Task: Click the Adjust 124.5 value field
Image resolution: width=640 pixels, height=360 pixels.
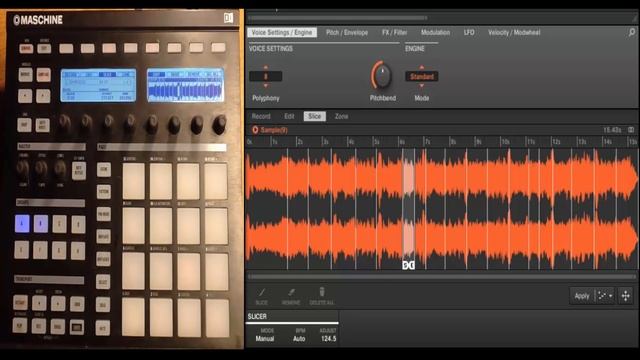Action: [329, 339]
